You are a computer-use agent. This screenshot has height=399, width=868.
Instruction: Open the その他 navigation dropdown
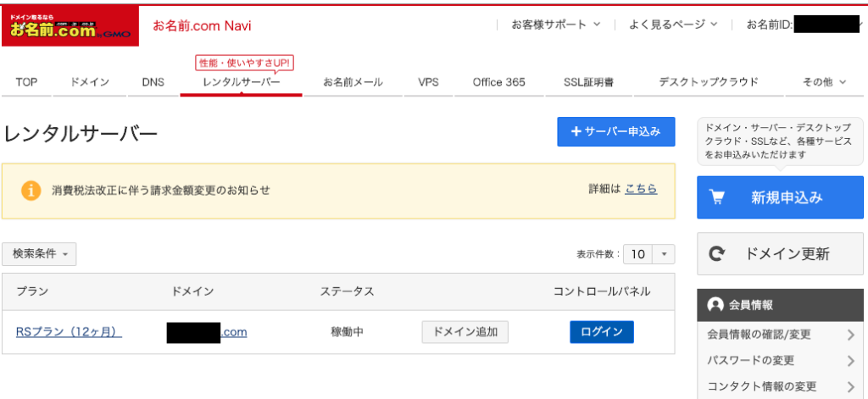(824, 82)
